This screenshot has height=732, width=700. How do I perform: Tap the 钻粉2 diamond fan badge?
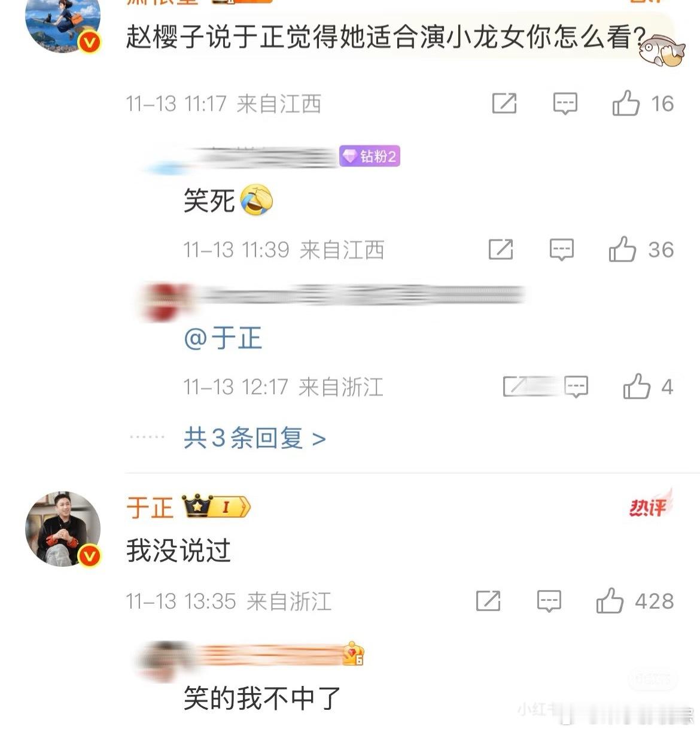tap(370, 156)
